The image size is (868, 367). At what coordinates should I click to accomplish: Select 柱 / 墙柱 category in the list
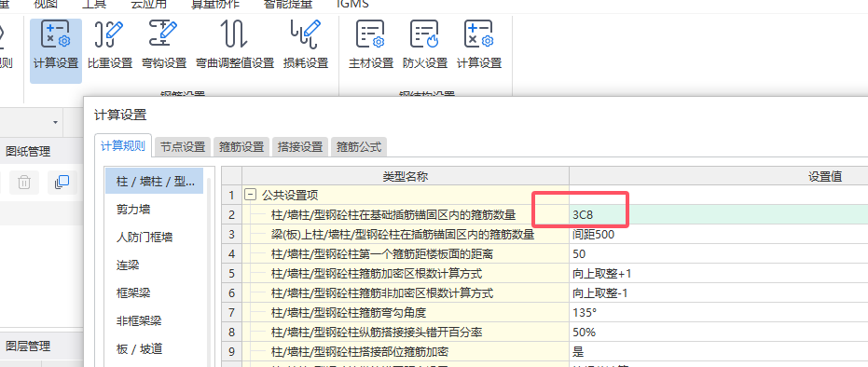tap(155, 182)
